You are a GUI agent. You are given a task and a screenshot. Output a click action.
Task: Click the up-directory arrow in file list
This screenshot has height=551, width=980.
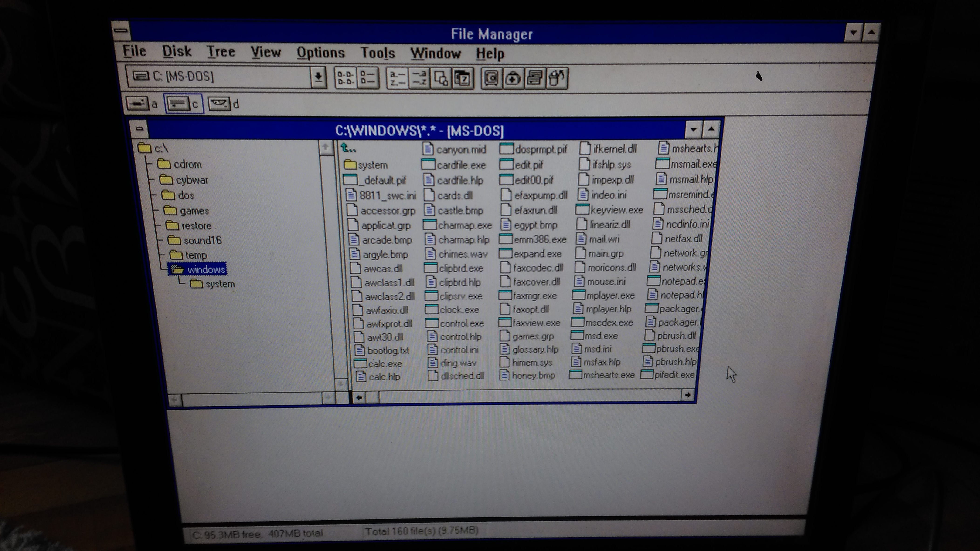[348, 148]
